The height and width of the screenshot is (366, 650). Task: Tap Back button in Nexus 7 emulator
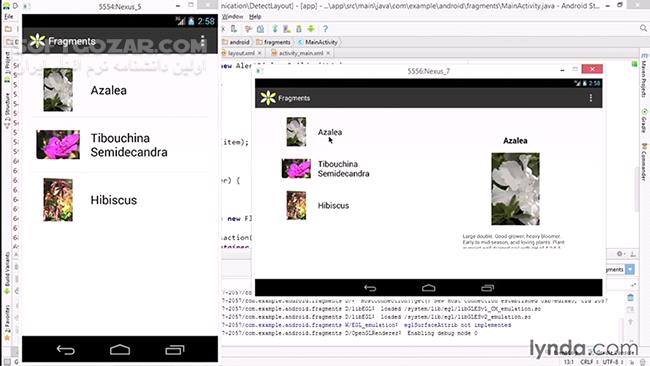pos(370,288)
